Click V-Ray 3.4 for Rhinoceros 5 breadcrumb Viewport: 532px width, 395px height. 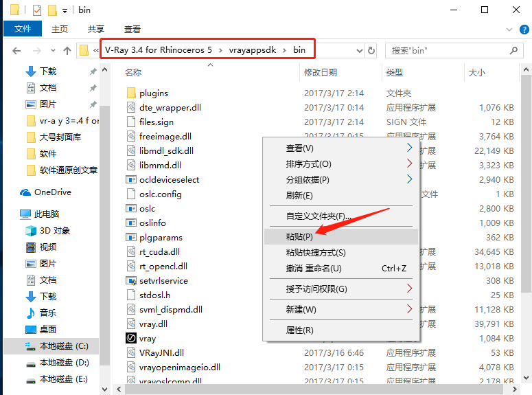tap(159, 50)
